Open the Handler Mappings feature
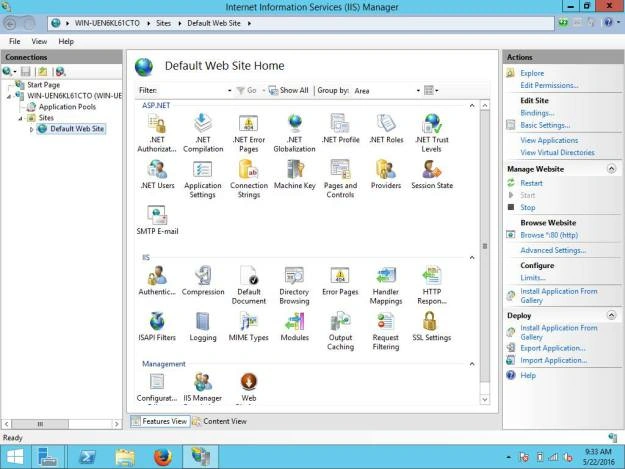This screenshot has width=625, height=469. coord(386,285)
